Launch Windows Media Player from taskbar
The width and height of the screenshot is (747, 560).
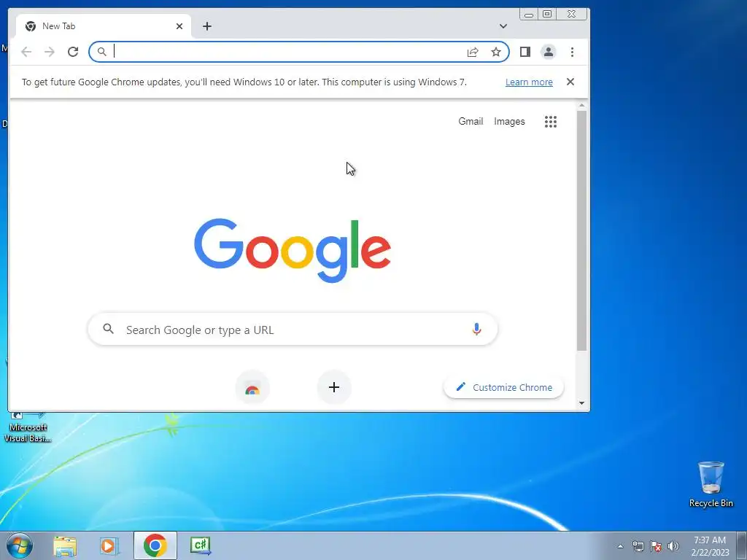pyautogui.click(x=109, y=545)
